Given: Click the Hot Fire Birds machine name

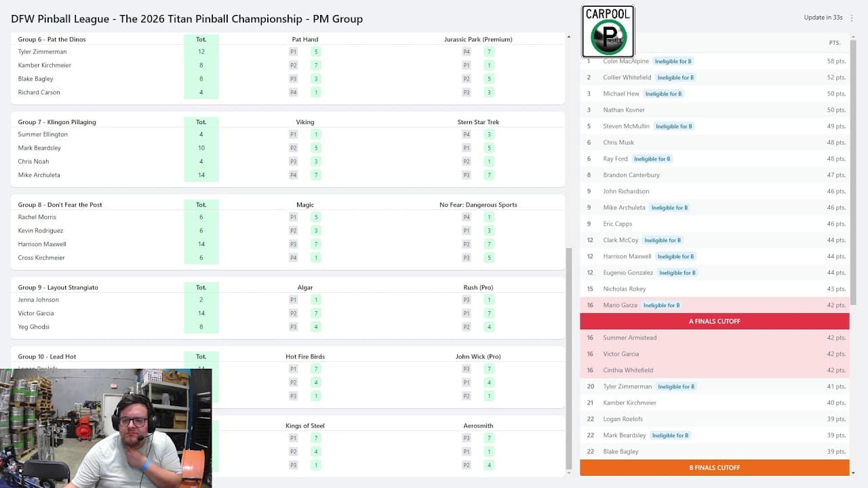Looking at the screenshot, I should click(305, 357).
